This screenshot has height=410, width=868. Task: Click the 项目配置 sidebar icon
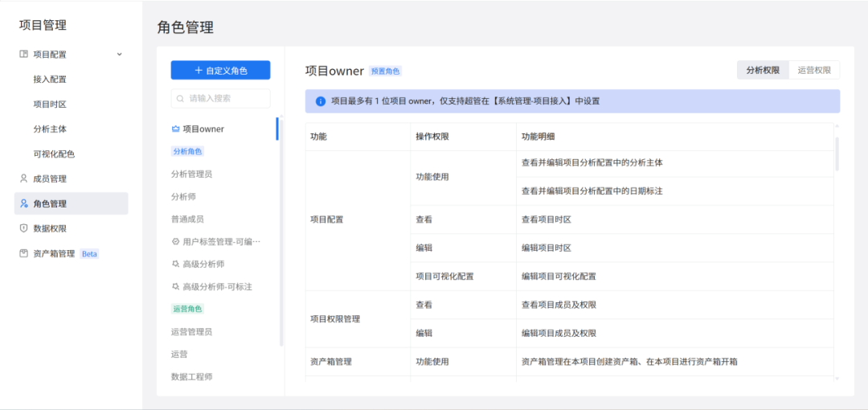[23, 55]
